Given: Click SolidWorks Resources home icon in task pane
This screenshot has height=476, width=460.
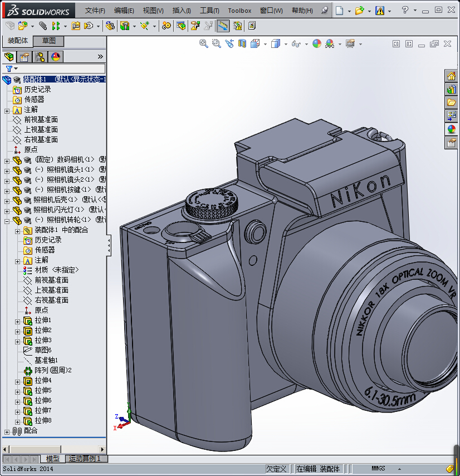Looking at the screenshot, I should pyautogui.click(x=451, y=76).
